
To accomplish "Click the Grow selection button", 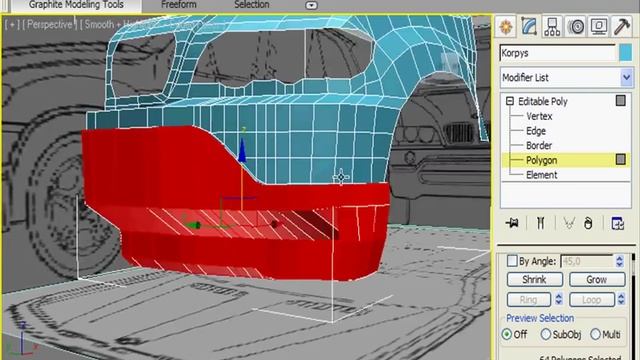I will pyautogui.click(x=597, y=280).
